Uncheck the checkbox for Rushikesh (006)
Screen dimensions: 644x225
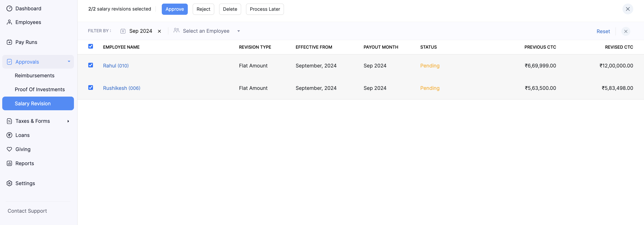click(x=91, y=87)
